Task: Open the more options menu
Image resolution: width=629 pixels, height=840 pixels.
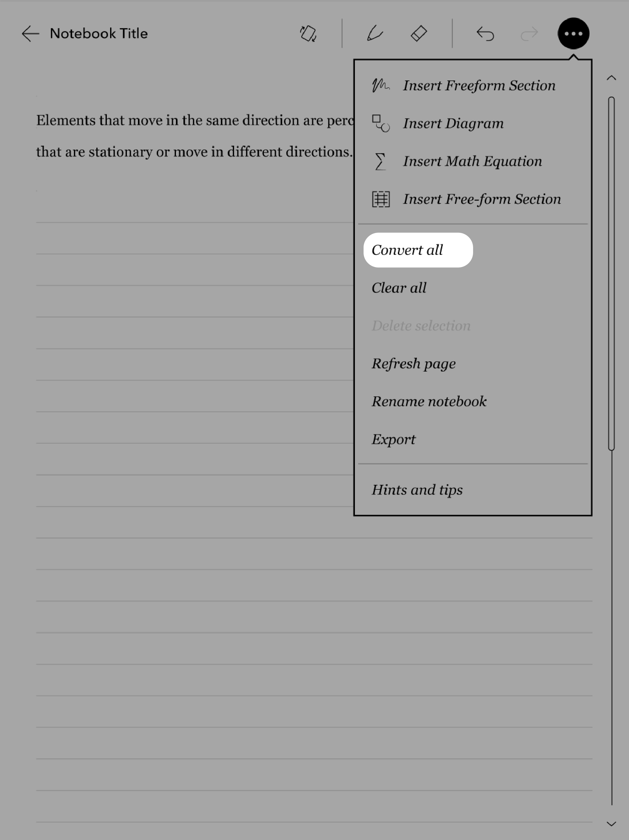Action: coord(572,33)
